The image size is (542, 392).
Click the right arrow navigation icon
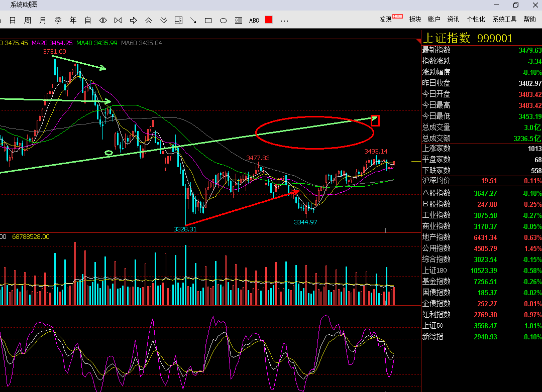point(134,21)
